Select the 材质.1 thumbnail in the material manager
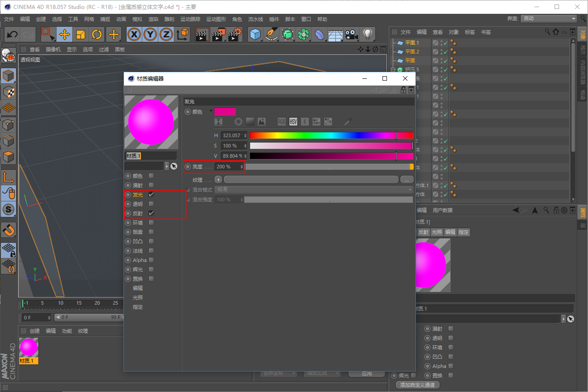 29,351
